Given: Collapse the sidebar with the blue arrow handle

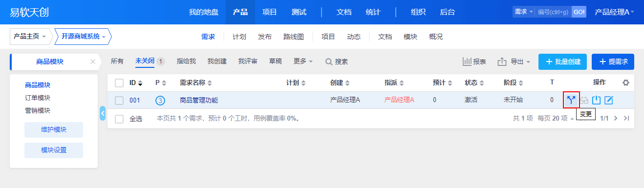Looking at the screenshot, I should tap(103, 113).
